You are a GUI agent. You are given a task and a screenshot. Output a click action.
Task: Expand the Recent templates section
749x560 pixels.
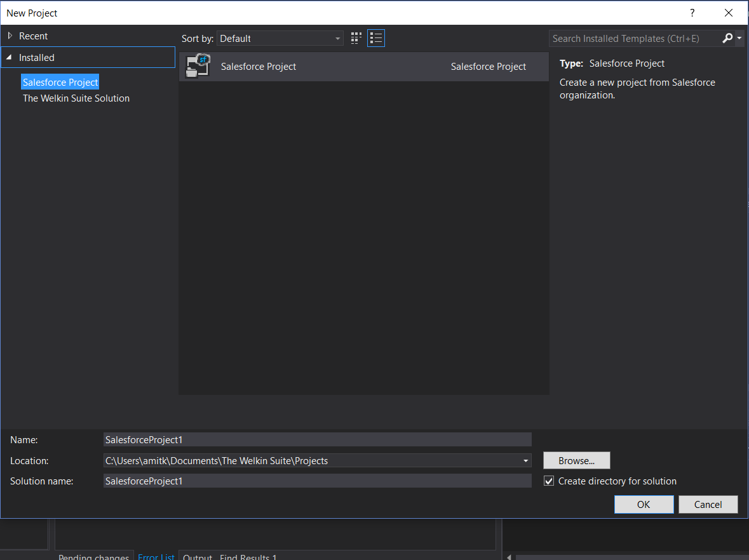[10, 36]
